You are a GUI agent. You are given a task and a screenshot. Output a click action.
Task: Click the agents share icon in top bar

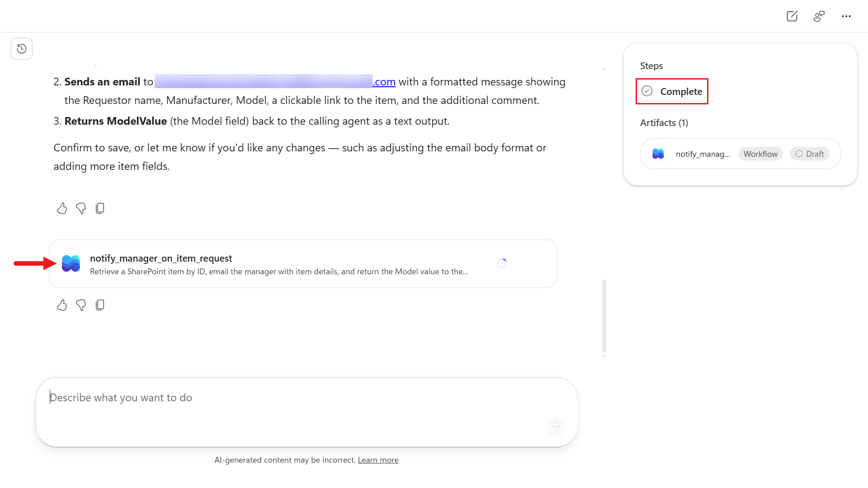coord(819,16)
